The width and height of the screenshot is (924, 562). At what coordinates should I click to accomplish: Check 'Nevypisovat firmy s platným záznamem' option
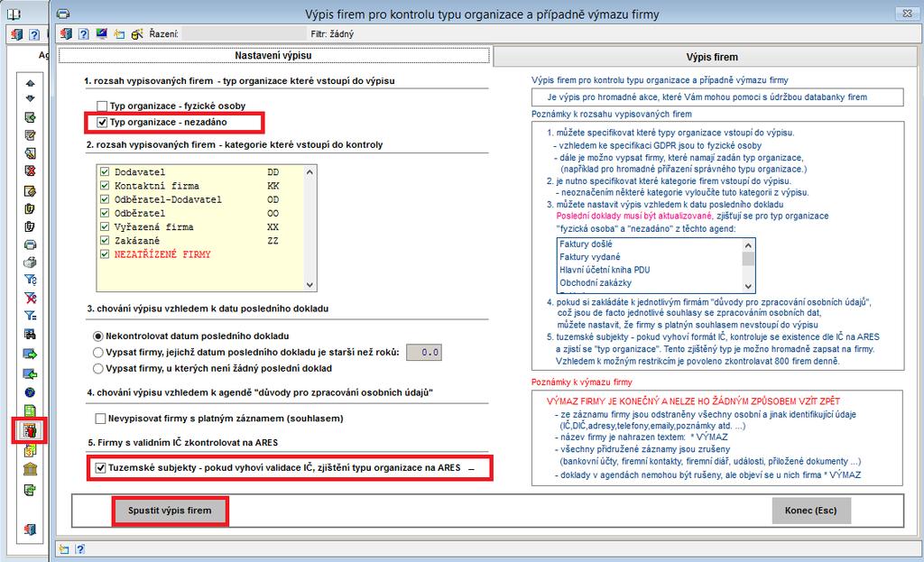(x=100, y=419)
